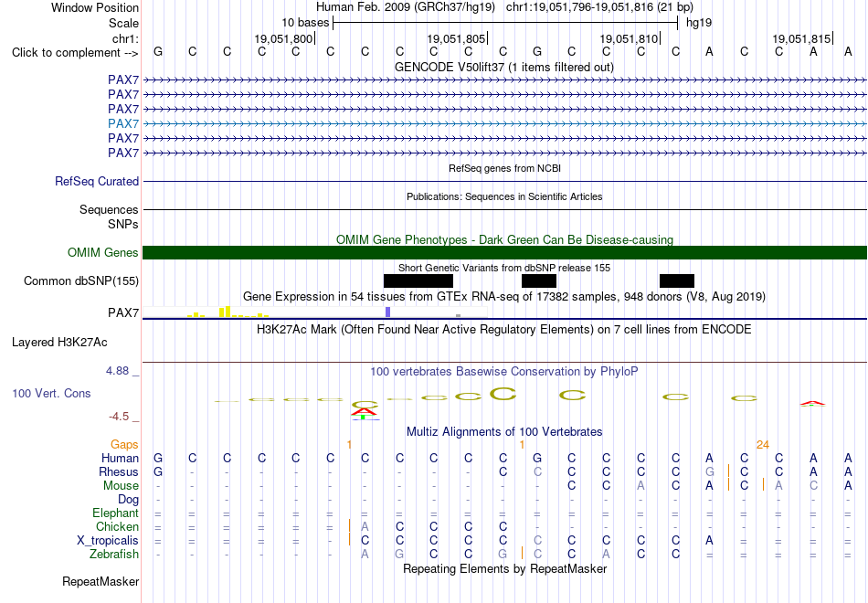Open Short Genetic Variants from dbSNP title

pyautogui.click(x=504, y=268)
